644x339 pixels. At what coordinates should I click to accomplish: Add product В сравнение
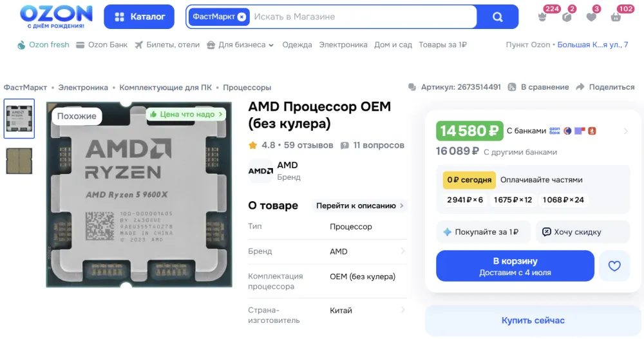pyautogui.click(x=538, y=87)
